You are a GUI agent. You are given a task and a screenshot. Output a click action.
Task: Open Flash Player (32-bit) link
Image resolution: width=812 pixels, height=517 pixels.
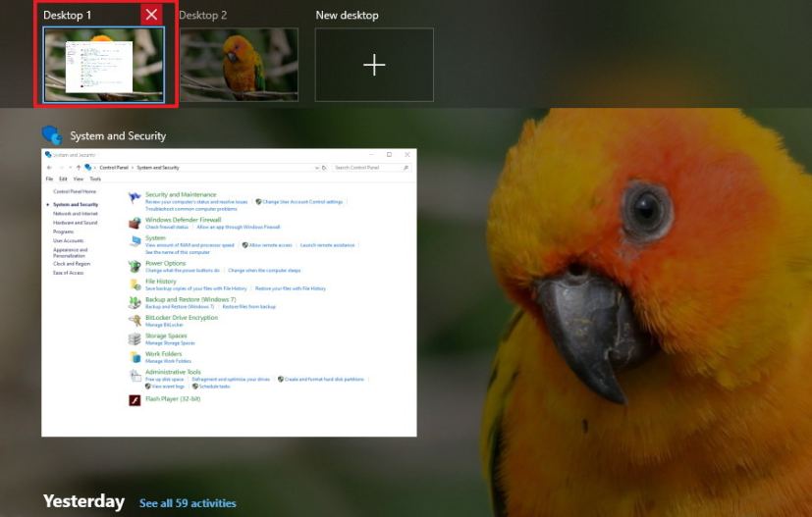[x=173, y=399]
